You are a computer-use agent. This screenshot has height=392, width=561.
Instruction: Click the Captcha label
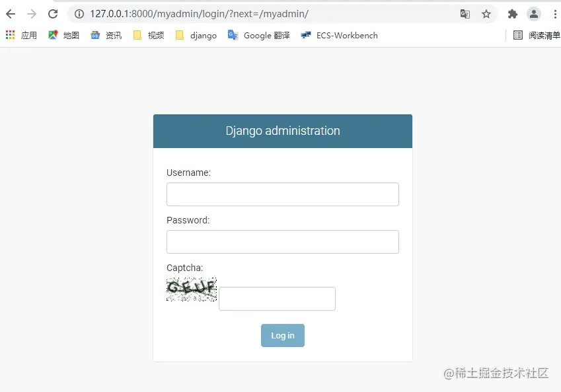184,268
